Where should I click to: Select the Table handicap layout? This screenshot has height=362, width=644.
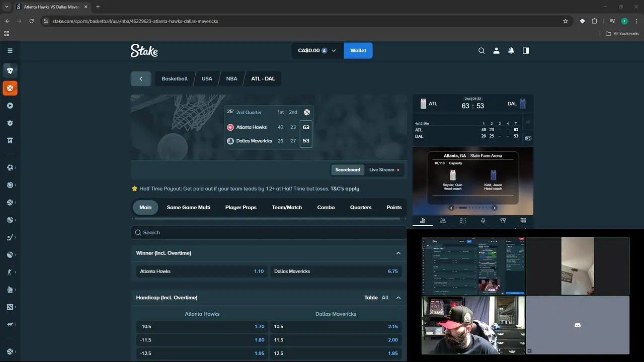tap(371, 298)
